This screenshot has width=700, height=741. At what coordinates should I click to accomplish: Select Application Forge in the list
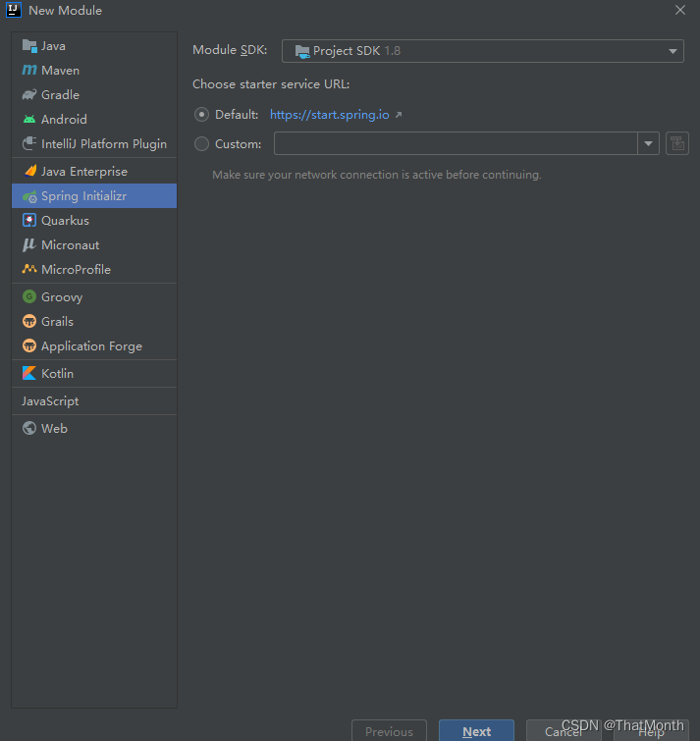pos(94,345)
